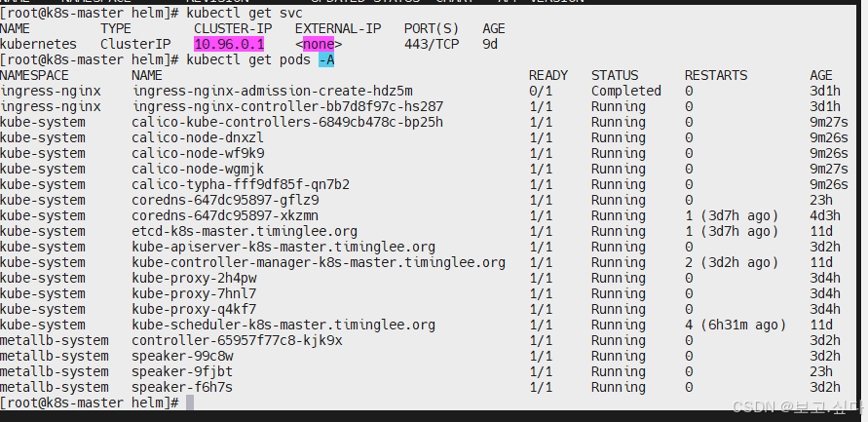Viewport: 868px width, 422px height.
Task: Select the 'kubectl get svc' command text
Action: [x=245, y=13]
